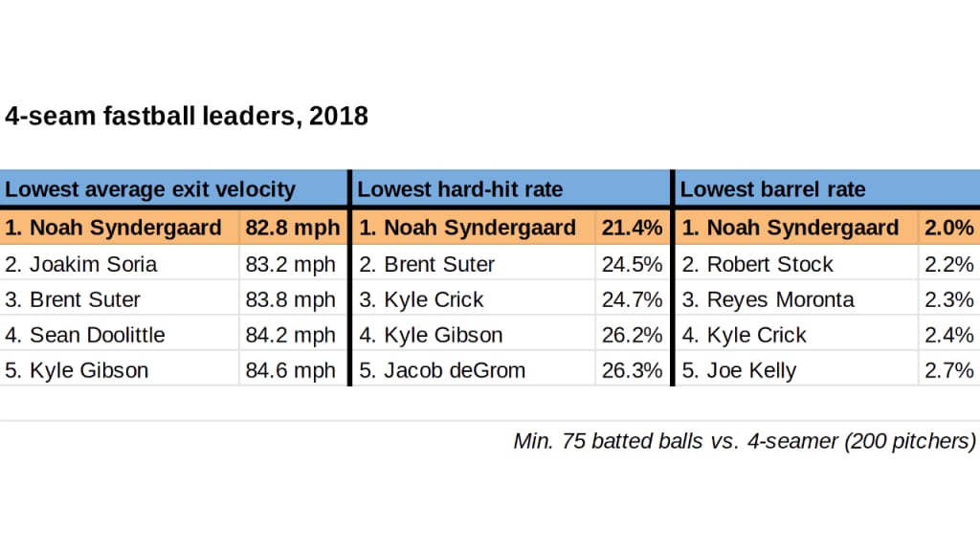Screen dimensions: 980x551
Task: Click the 82.8 mph highlighted cell
Action: coord(294,228)
